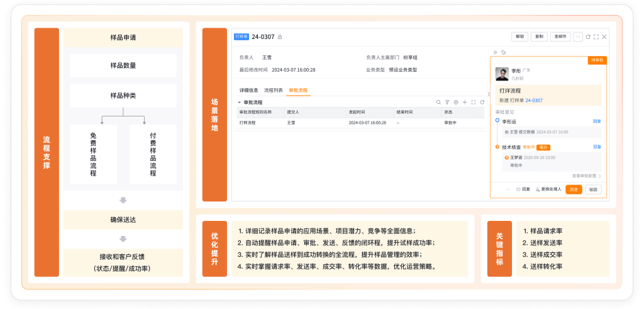644x309 pixels.
Task: Expand 查看审批配置 at the card's bottom
Action: tap(587, 176)
